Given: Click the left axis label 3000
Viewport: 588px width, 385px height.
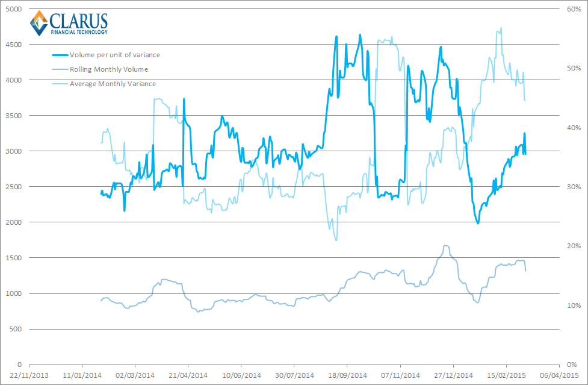Looking at the screenshot, I should [14, 151].
